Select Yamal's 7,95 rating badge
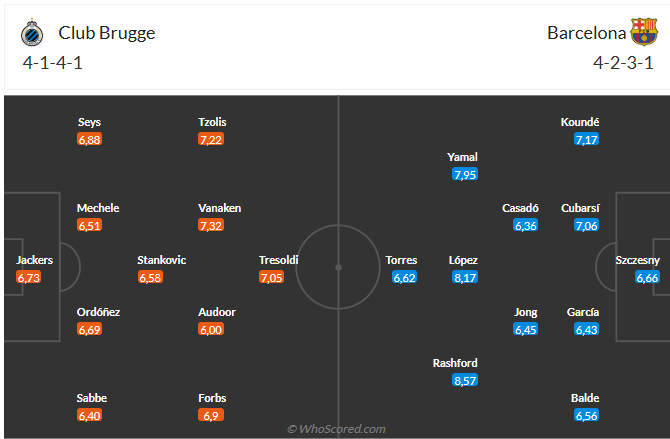 pyautogui.click(x=464, y=174)
